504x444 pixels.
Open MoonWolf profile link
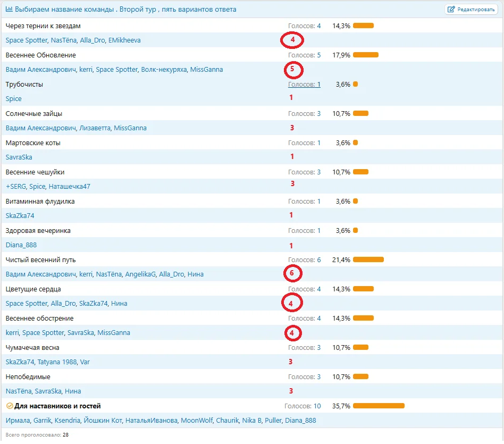196,421
